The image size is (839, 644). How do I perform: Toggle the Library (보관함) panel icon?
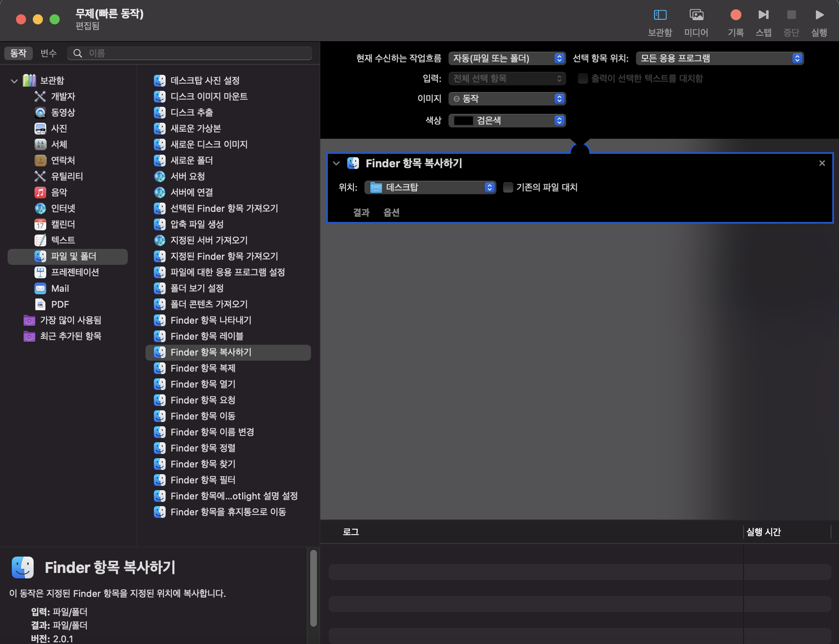coord(660,15)
